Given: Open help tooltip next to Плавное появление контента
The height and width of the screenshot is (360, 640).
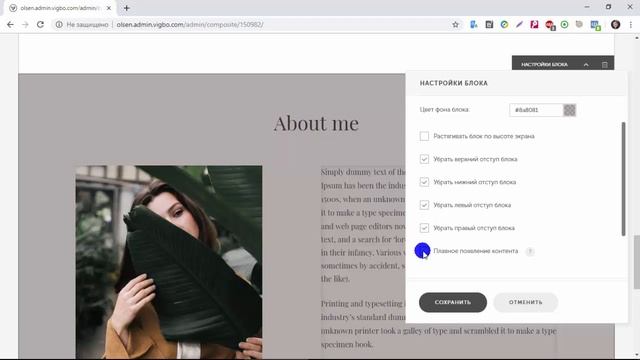Looking at the screenshot, I should (x=530, y=251).
